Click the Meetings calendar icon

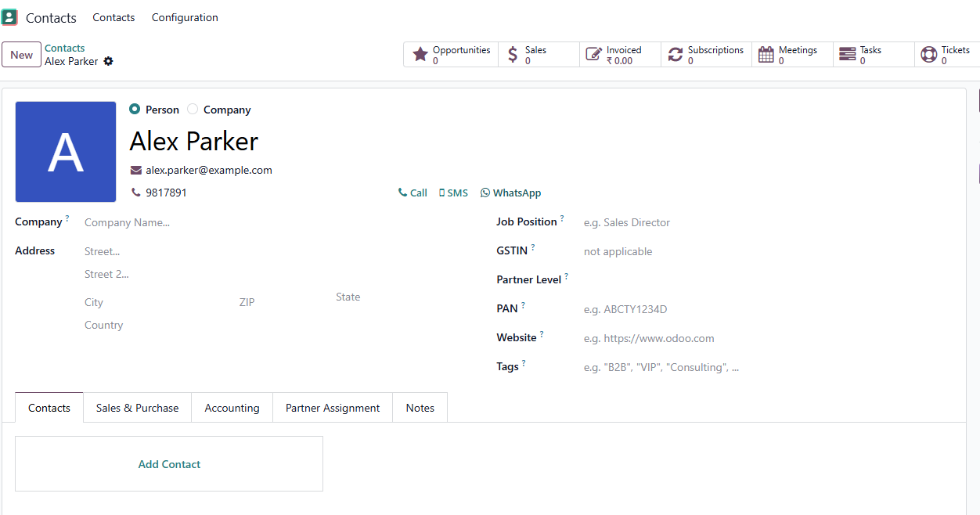[x=766, y=54]
